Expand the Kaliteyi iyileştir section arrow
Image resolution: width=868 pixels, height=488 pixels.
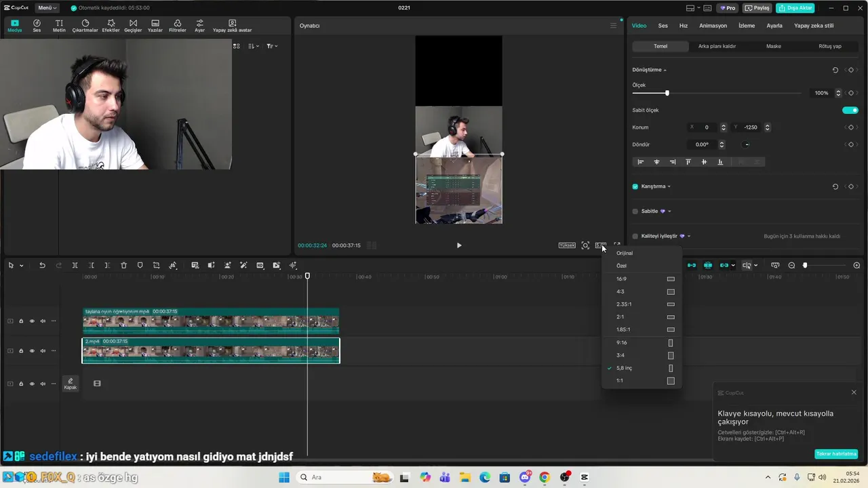pyautogui.click(x=689, y=237)
